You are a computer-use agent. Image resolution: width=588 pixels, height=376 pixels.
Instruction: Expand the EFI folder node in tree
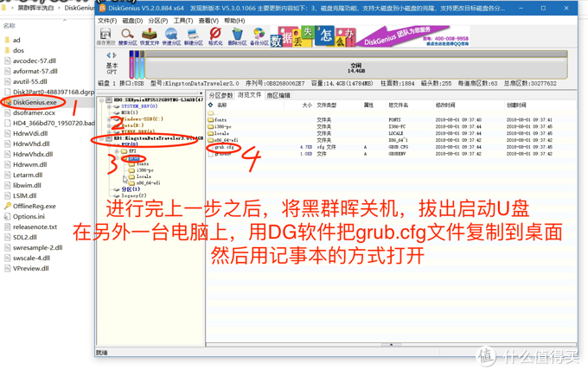pos(117,151)
